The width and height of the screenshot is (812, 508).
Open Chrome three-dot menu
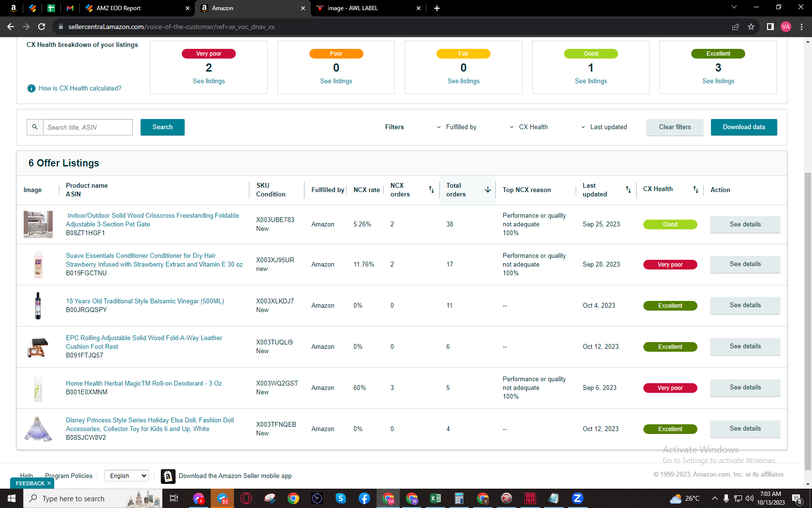pyautogui.click(x=801, y=27)
